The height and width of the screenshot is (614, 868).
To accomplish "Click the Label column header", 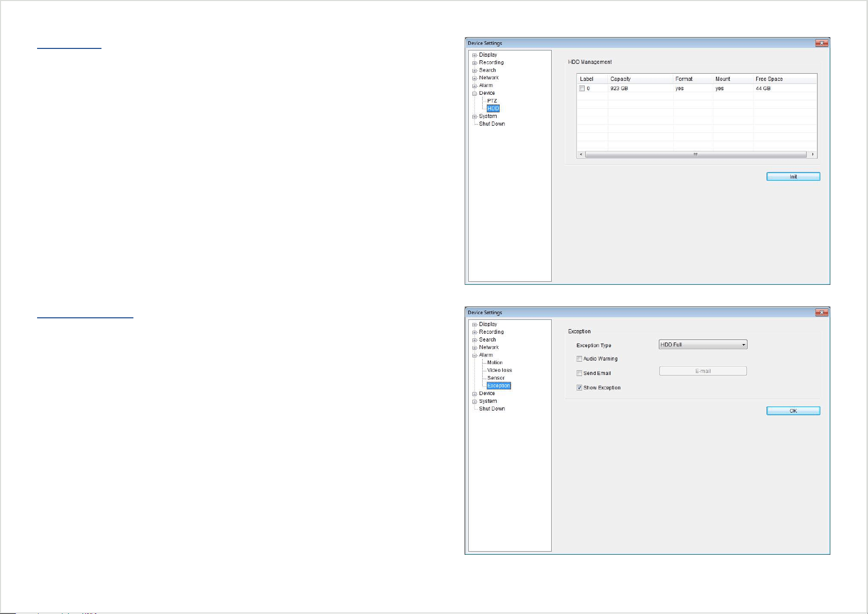I will pyautogui.click(x=592, y=79).
